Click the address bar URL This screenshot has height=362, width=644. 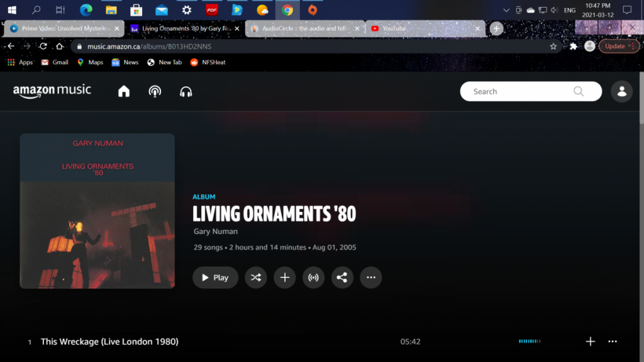click(149, 47)
